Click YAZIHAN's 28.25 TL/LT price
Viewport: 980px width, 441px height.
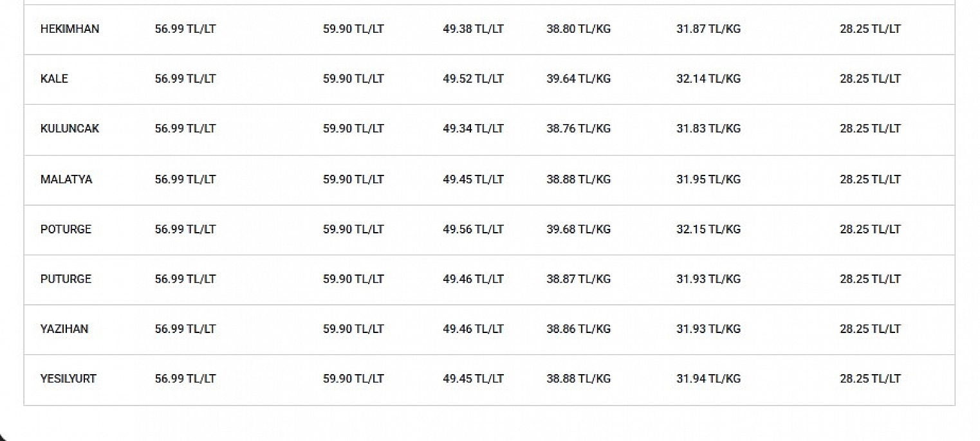870,329
